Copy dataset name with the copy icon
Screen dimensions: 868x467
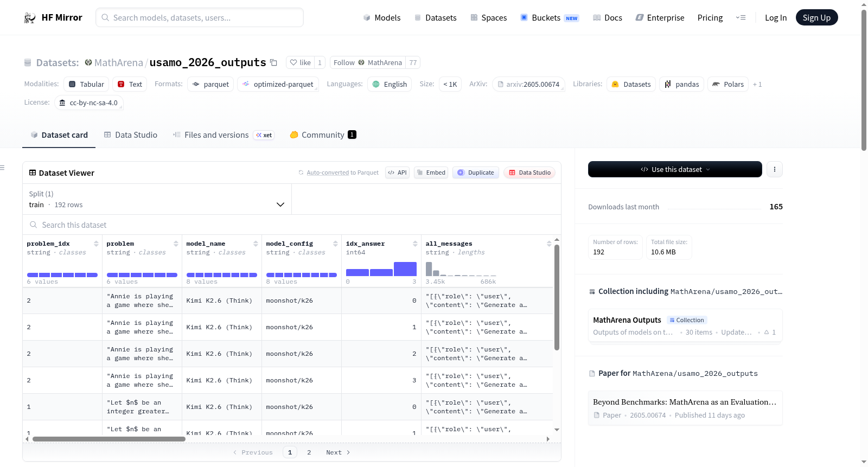(273, 62)
